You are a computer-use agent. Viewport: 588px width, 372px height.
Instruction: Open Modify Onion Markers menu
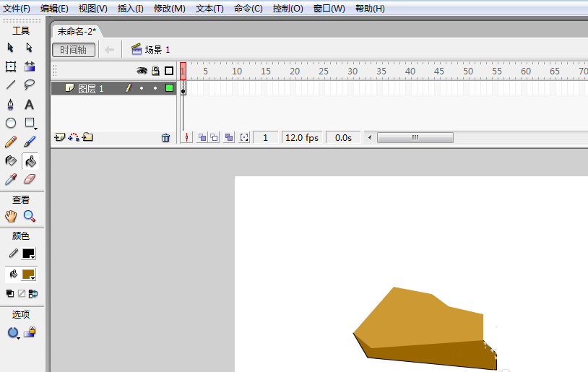[244, 138]
